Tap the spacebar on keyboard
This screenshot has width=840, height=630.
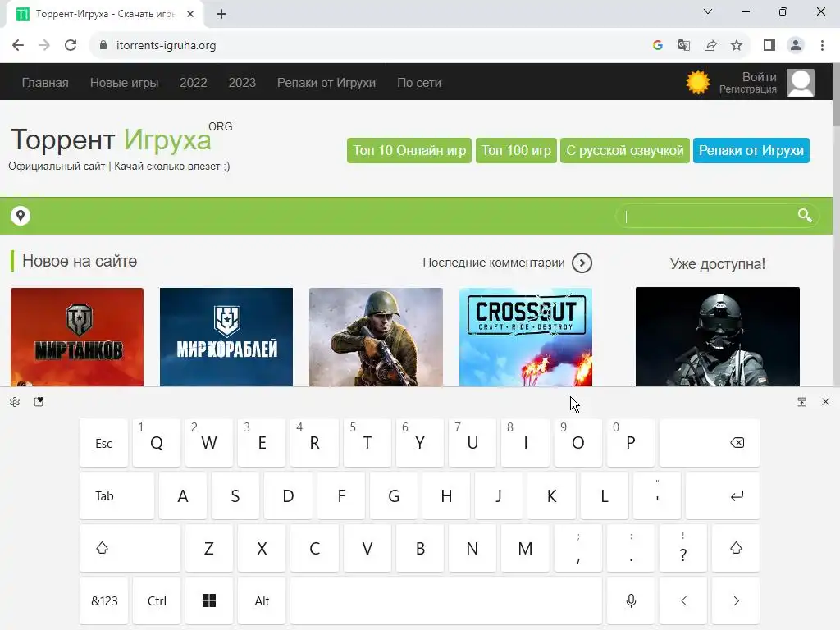tap(446, 601)
